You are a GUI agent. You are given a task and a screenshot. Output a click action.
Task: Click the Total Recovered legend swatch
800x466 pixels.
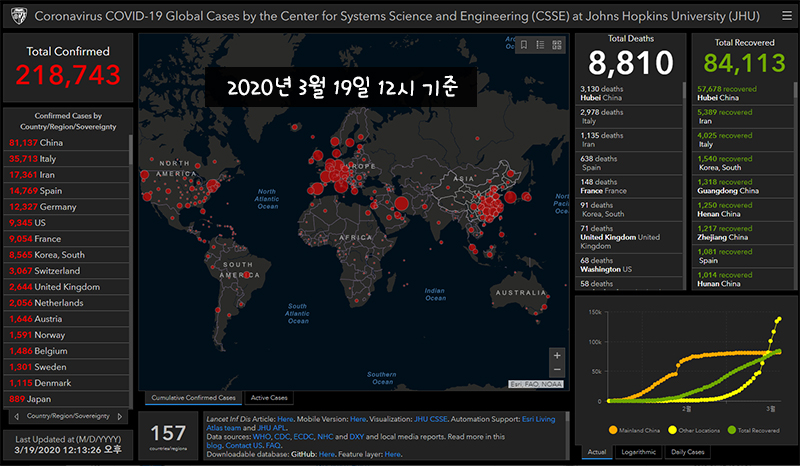click(x=732, y=430)
